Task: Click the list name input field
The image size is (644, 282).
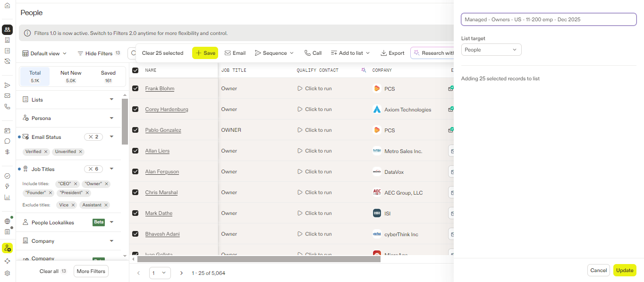Action: tap(549, 19)
